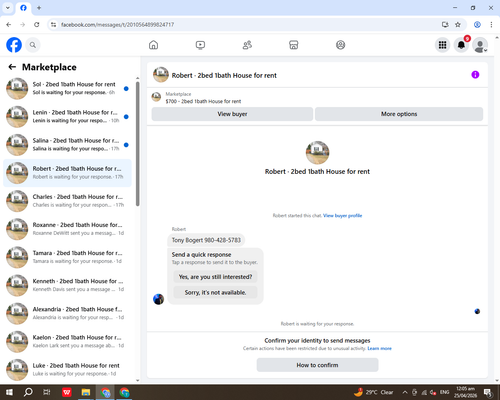Open the account profile avatar menu

coord(480,45)
